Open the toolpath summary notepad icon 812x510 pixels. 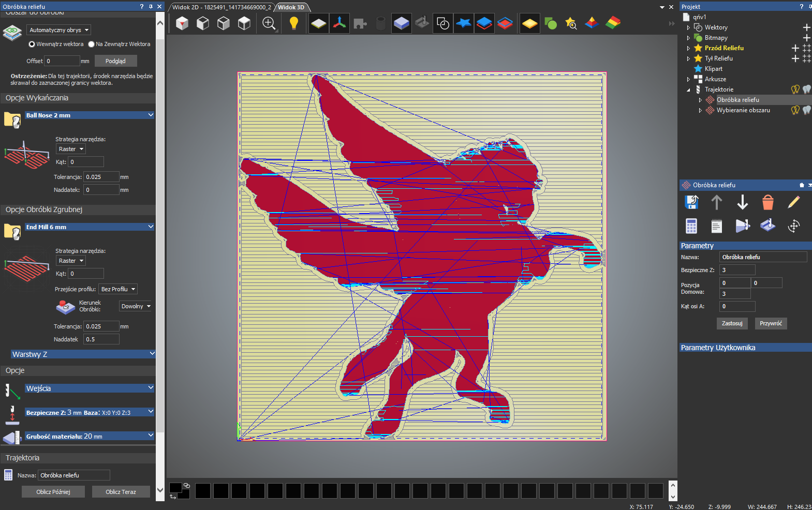pyautogui.click(x=717, y=226)
